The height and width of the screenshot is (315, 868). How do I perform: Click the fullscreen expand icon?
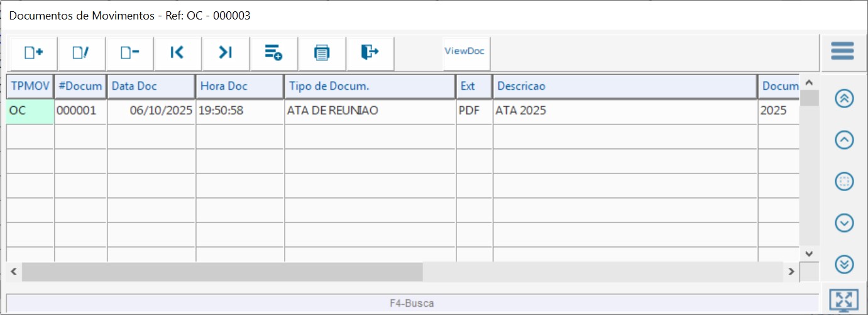pyautogui.click(x=843, y=301)
